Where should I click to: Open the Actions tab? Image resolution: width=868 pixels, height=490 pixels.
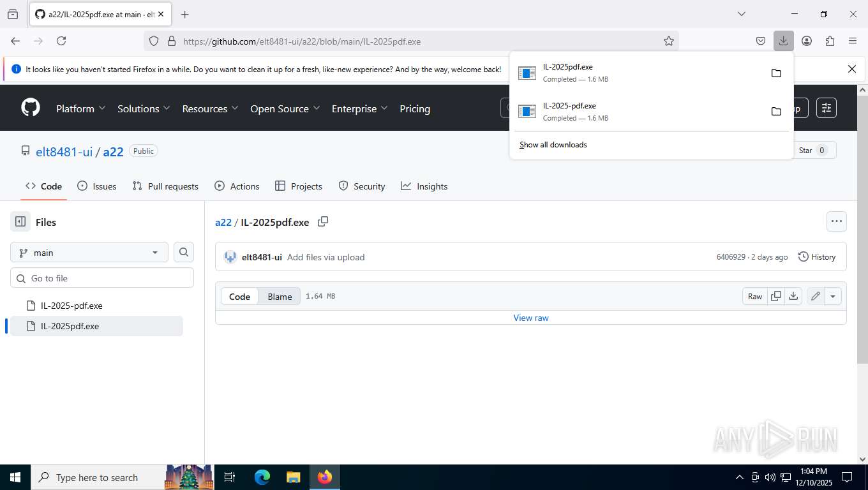[x=237, y=186]
